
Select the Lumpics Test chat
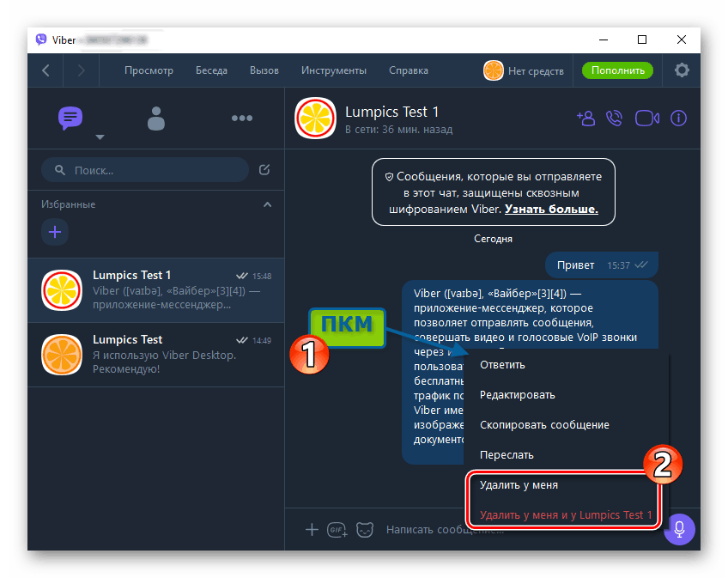tap(156, 355)
